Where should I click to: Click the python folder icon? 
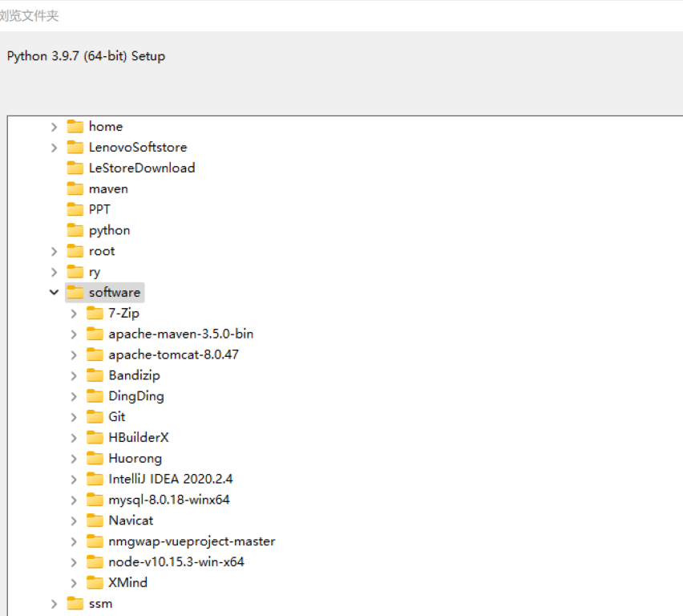75,230
